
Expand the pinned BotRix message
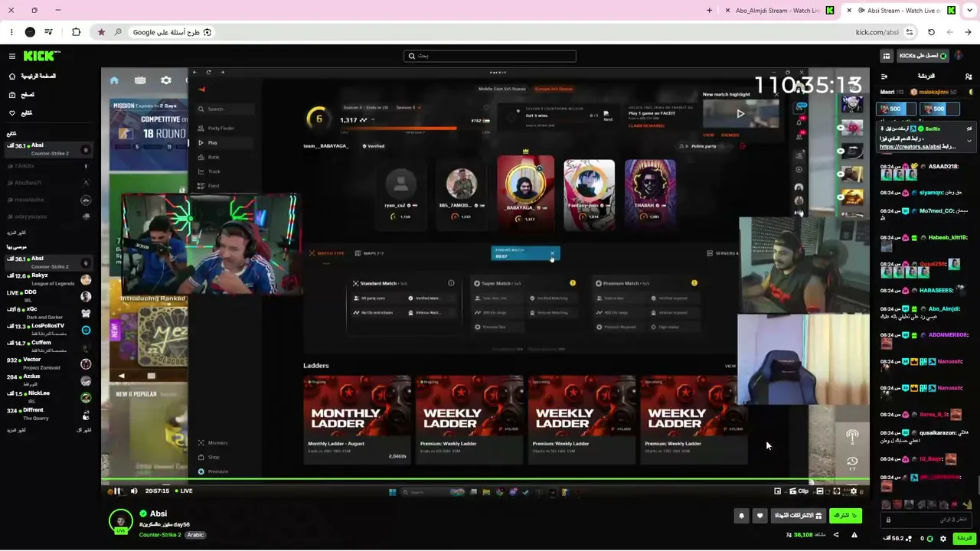point(969,141)
